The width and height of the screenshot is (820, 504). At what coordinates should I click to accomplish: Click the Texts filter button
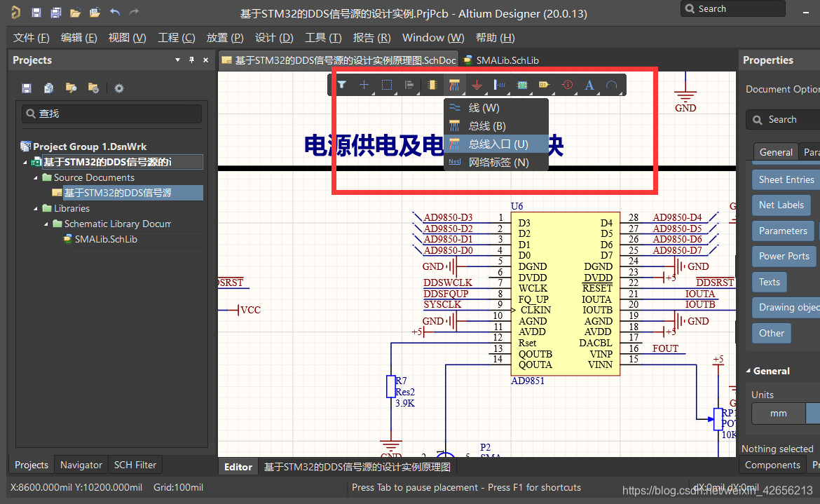(770, 282)
